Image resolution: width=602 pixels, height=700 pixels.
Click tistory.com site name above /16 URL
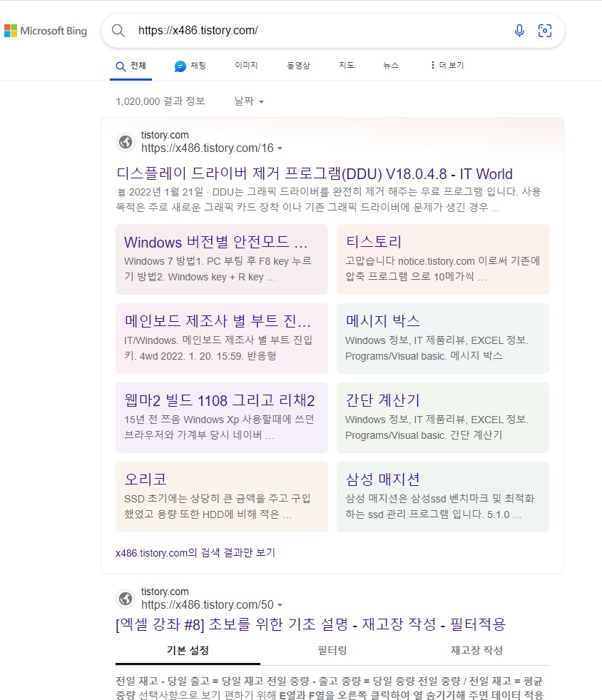165,135
